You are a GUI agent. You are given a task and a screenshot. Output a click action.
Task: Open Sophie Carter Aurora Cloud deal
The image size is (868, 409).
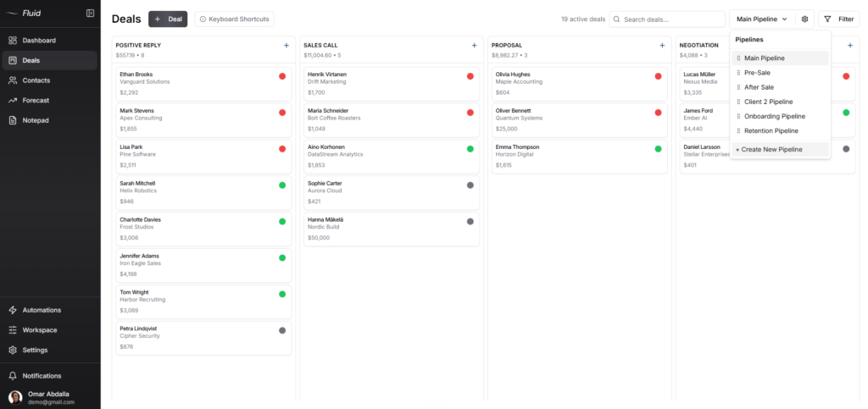(x=392, y=193)
